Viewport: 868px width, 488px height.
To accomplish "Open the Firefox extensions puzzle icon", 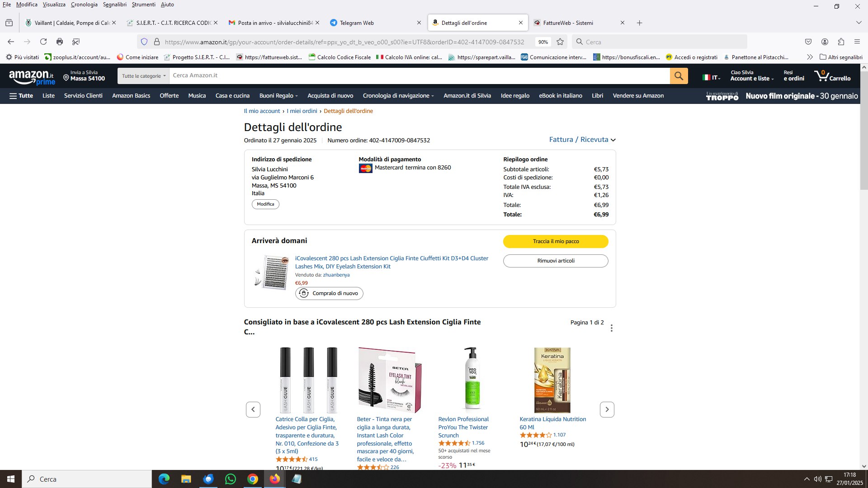I will click(841, 42).
